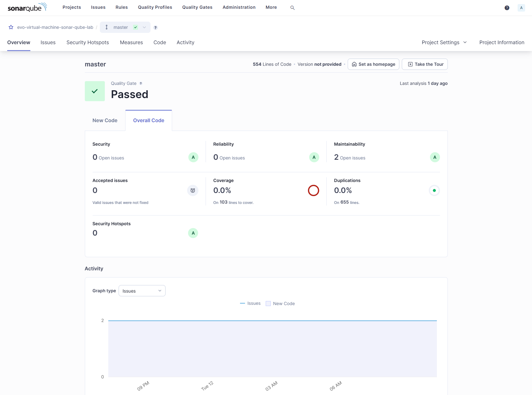Switch to the New Code tab

[105, 120]
